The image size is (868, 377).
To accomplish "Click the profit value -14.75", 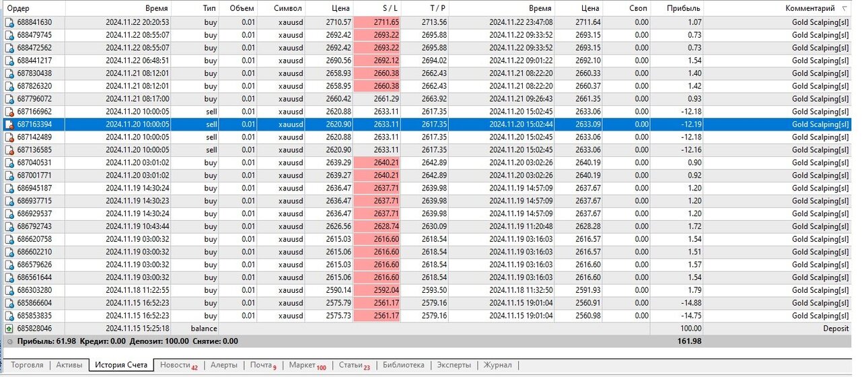I will (691, 316).
